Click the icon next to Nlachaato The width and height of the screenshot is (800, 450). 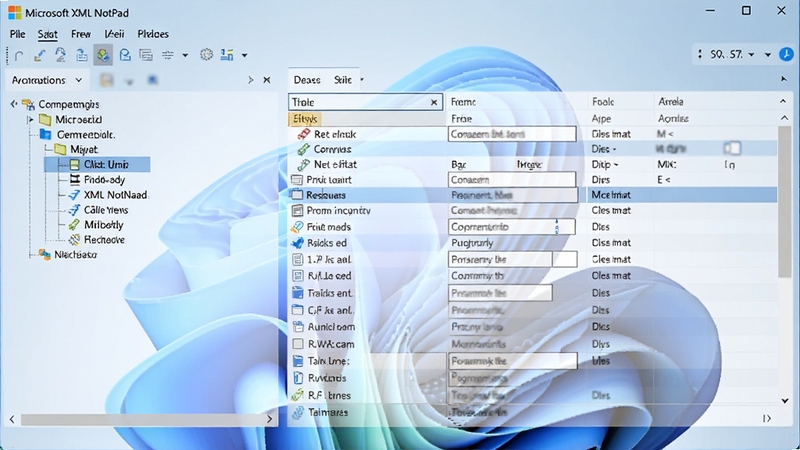coord(45,254)
